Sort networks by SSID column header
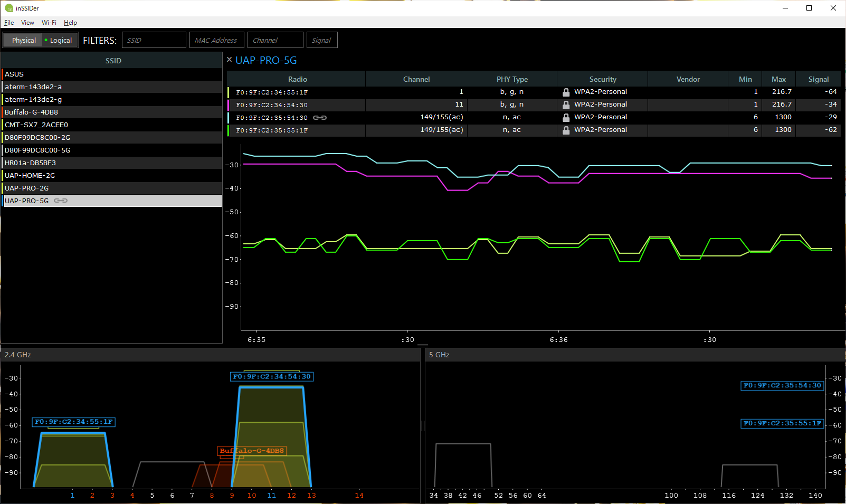Image resolution: width=846 pixels, height=504 pixels. coord(112,61)
